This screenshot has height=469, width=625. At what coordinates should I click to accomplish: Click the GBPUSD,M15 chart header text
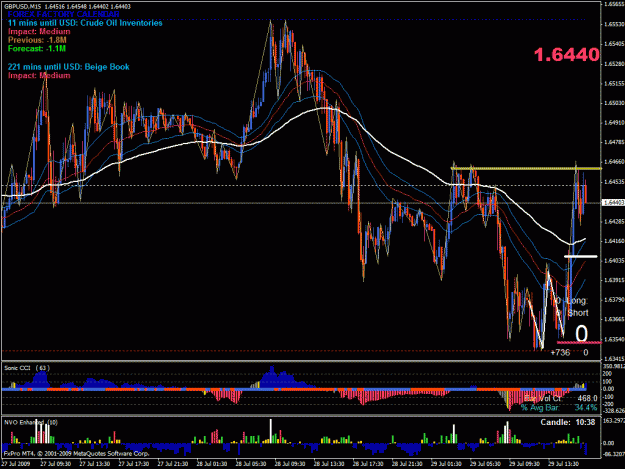click(x=67, y=6)
